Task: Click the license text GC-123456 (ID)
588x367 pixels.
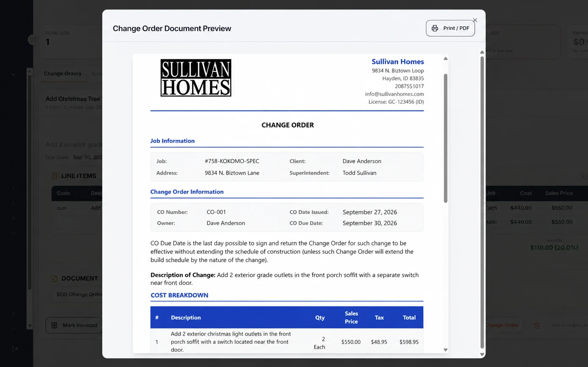Action: point(406,101)
